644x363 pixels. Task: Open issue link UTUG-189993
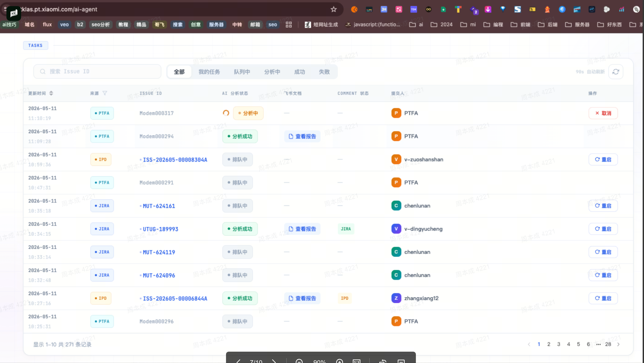coord(160,229)
